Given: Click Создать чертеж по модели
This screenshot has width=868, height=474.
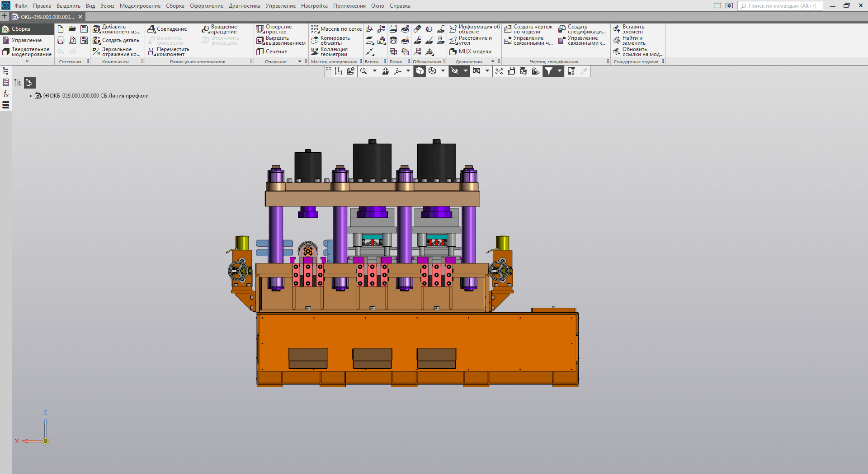Looking at the screenshot, I should point(528,29).
